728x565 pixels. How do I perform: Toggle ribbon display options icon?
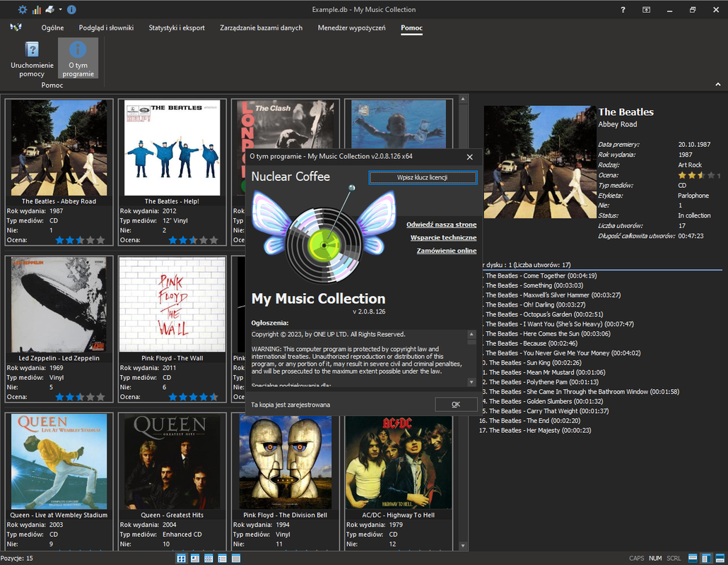646,10
